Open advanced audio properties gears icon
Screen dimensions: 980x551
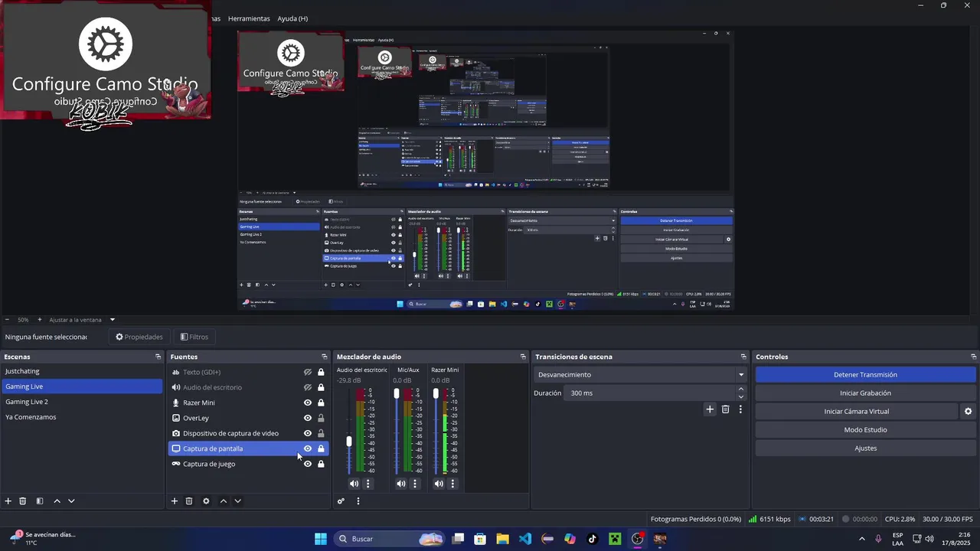coord(341,501)
